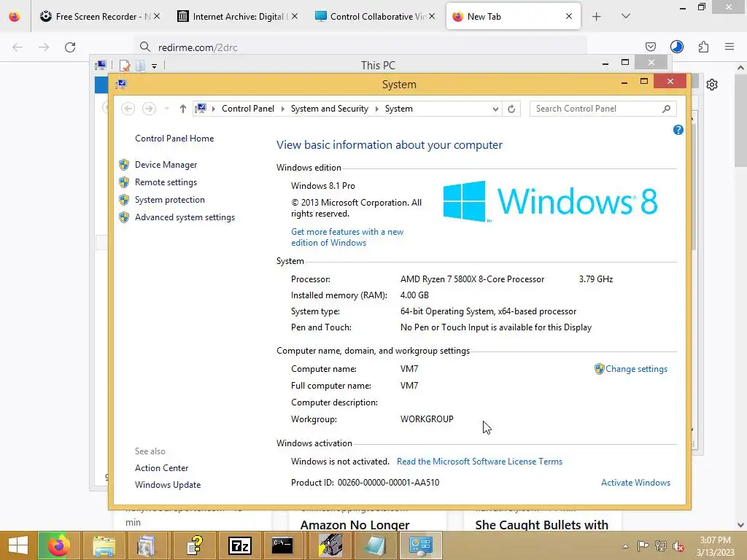The image size is (747, 560).
Task: Click the Back arrow in System window
Action: (x=128, y=109)
